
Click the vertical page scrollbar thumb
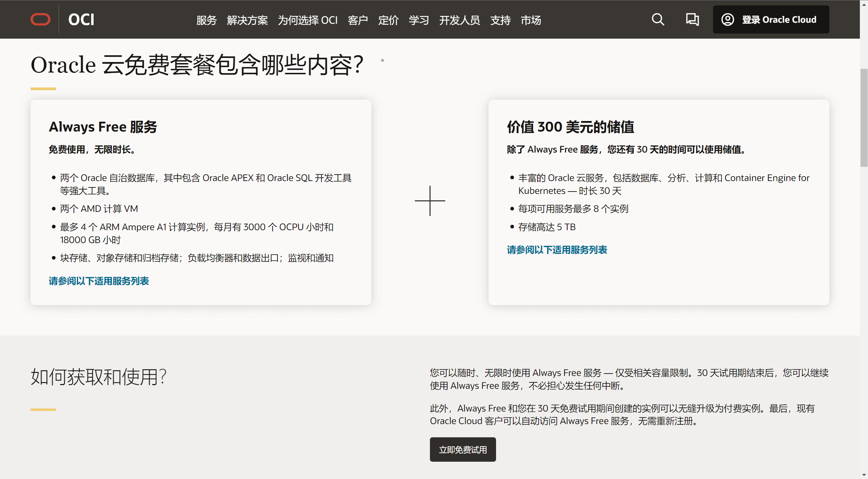tap(864, 118)
